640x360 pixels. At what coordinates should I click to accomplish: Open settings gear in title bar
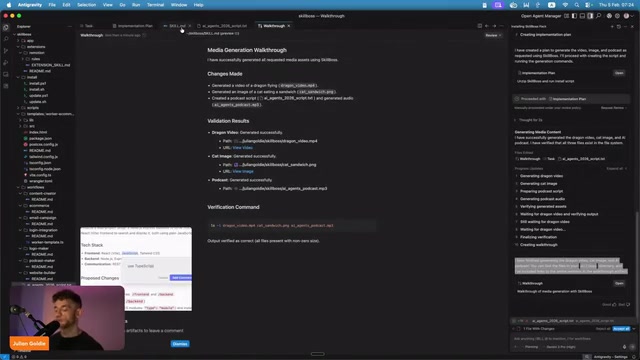click(617, 16)
